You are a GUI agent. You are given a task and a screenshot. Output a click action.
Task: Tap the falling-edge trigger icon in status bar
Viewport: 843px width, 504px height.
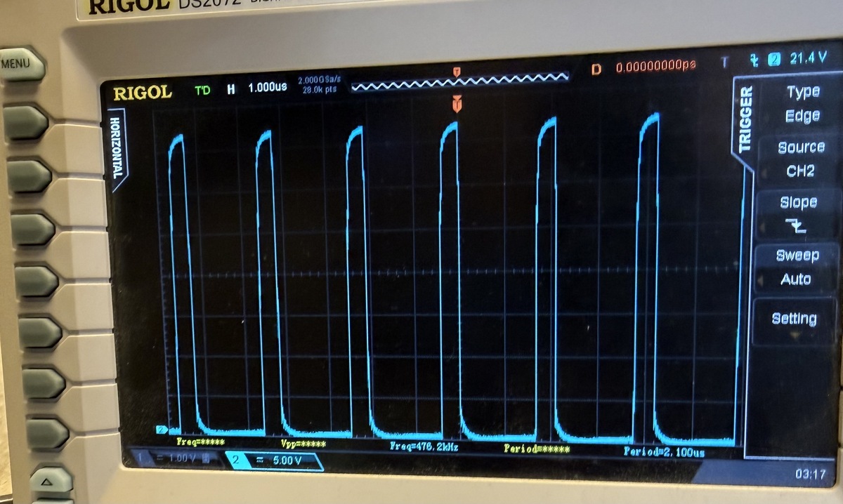pos(754,62)
